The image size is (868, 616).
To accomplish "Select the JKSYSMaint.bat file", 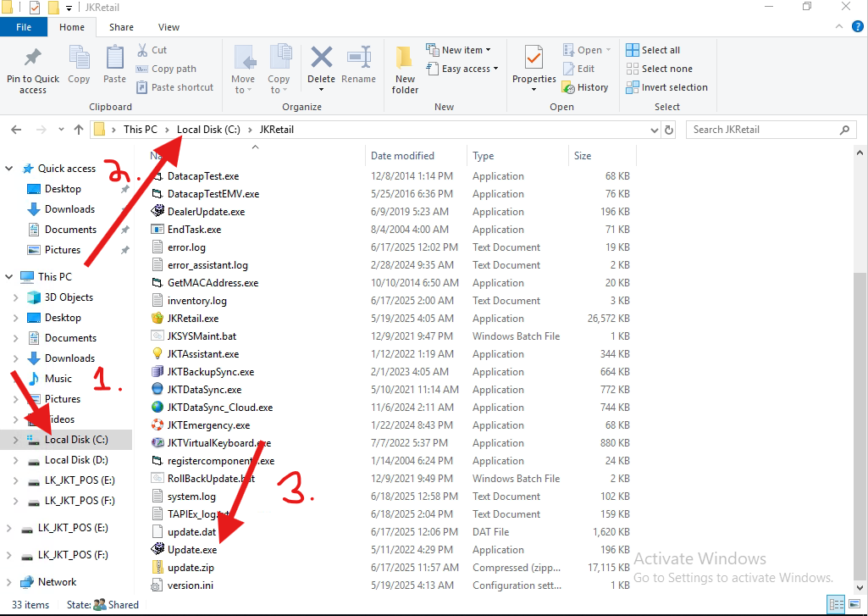I will 202,336.
